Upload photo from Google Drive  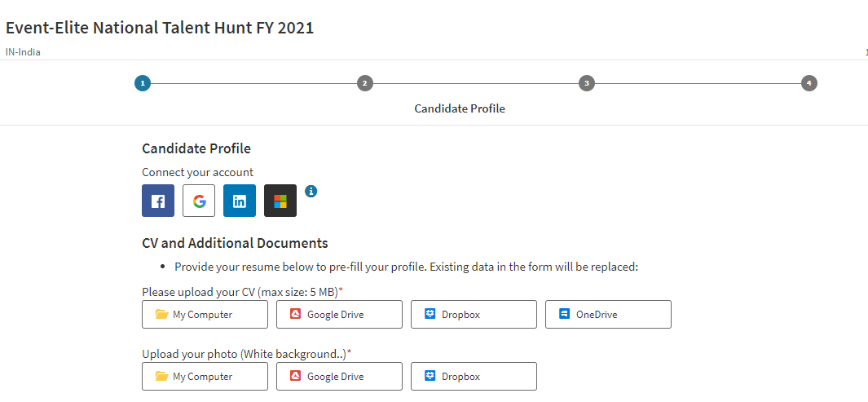(339, 377)
